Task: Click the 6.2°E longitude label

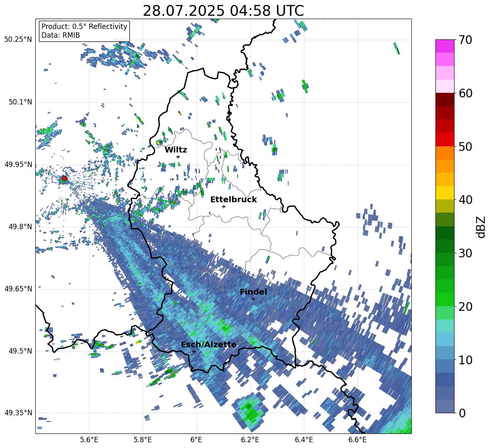Action: click(250, 440)
